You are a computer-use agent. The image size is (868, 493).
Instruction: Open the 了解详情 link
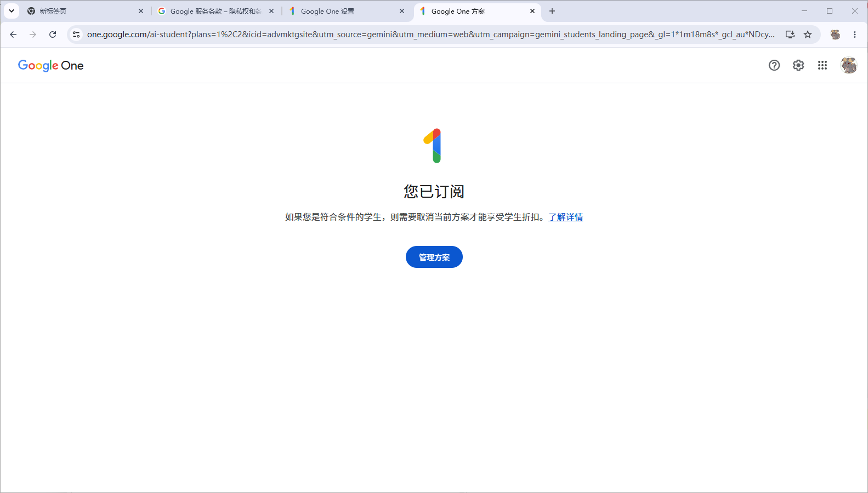(x=566, y=217)
